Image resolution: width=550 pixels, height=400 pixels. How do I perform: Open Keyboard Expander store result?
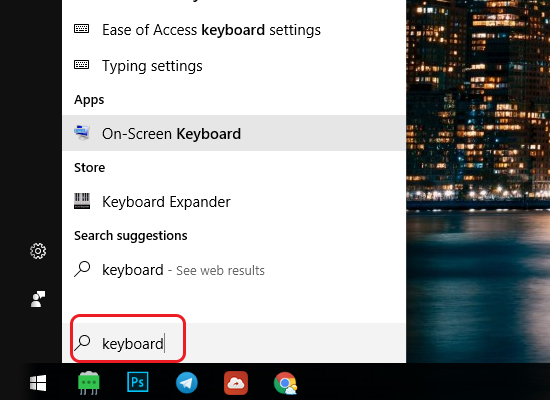(x=234, y=201)
